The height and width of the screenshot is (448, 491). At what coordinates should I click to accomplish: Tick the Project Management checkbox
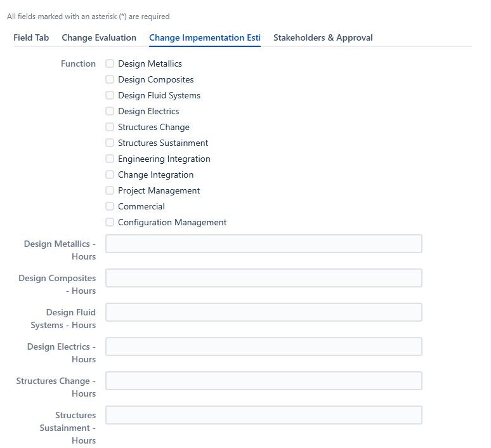pos(110,190)
